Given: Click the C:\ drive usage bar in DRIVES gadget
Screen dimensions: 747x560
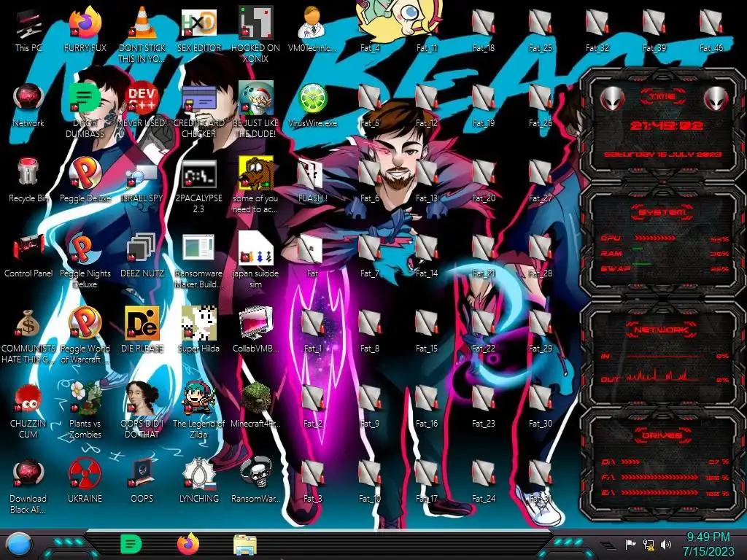Looking at the screenshot, I should [631, 462].
